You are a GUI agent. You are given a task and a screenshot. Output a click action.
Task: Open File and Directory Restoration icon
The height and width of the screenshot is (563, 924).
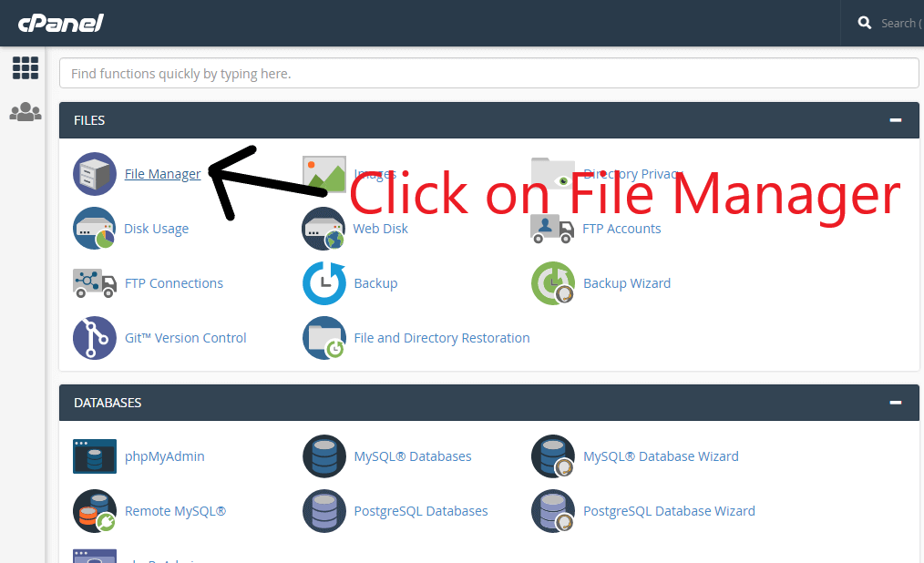[324, 338]
